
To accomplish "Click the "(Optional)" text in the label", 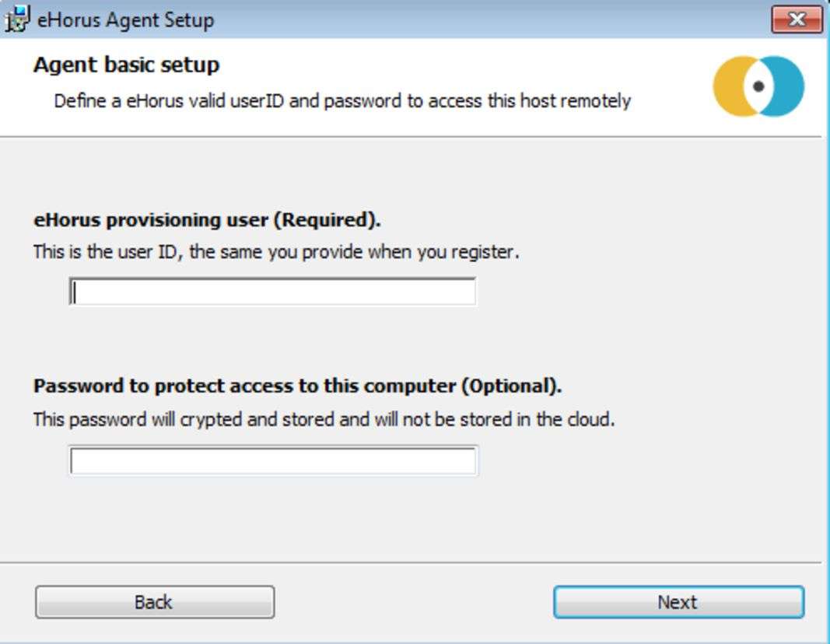I will point(510,387).
